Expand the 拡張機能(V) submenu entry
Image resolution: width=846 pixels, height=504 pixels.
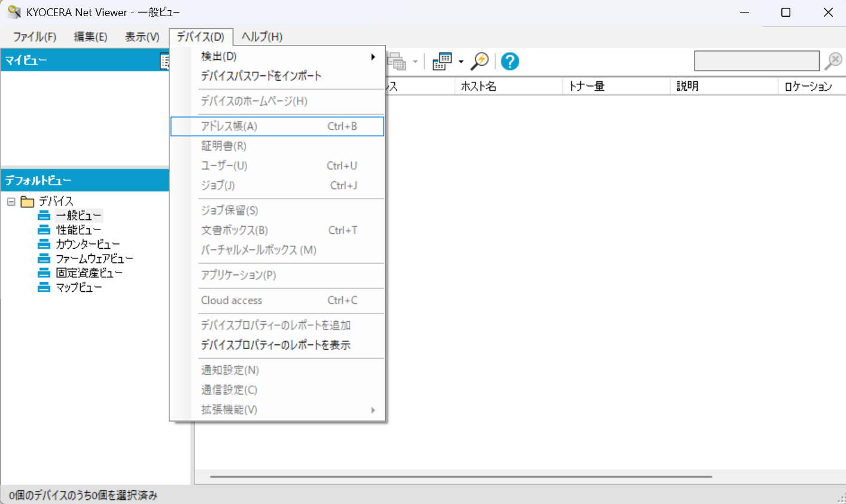(278, 410)
